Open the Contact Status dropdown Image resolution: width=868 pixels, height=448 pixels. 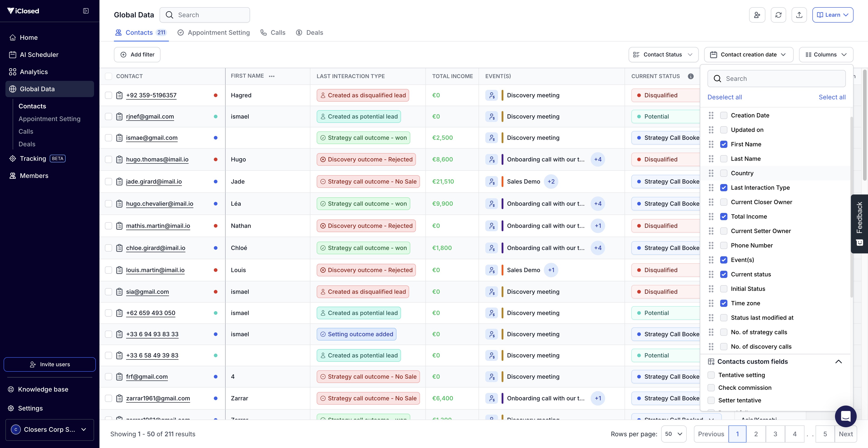[663, 54]
